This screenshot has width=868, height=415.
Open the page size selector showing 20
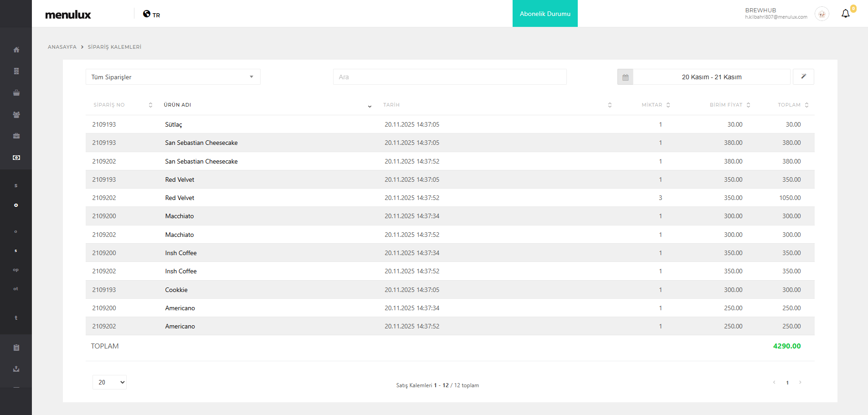[109, 382]
